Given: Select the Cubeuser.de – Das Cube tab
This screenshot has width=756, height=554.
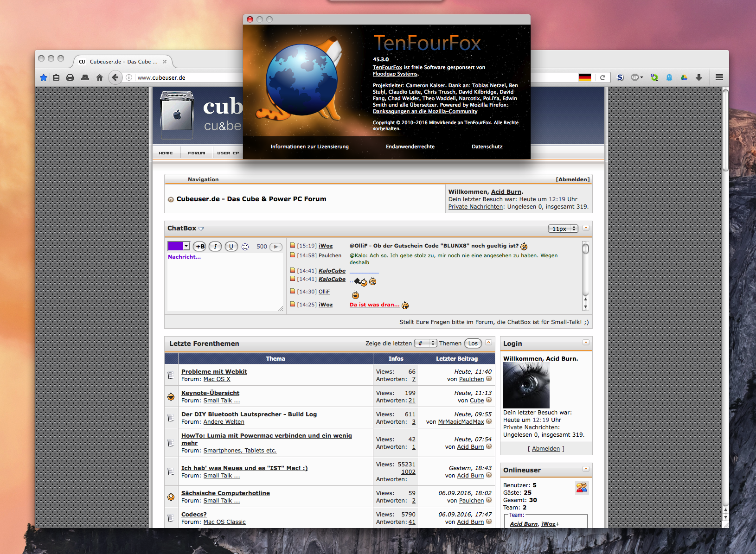Looking at the screenshot, I should coord(122,62).
